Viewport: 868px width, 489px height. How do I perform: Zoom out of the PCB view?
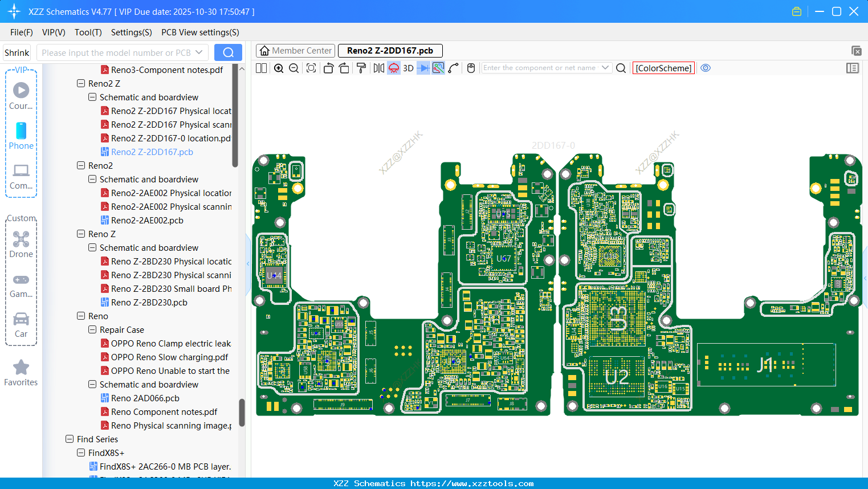point(294,68)
